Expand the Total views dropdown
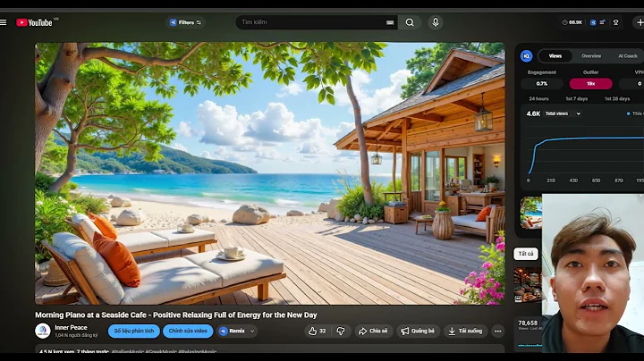Viewport: 644px width, 361px height. coord(563,113)
